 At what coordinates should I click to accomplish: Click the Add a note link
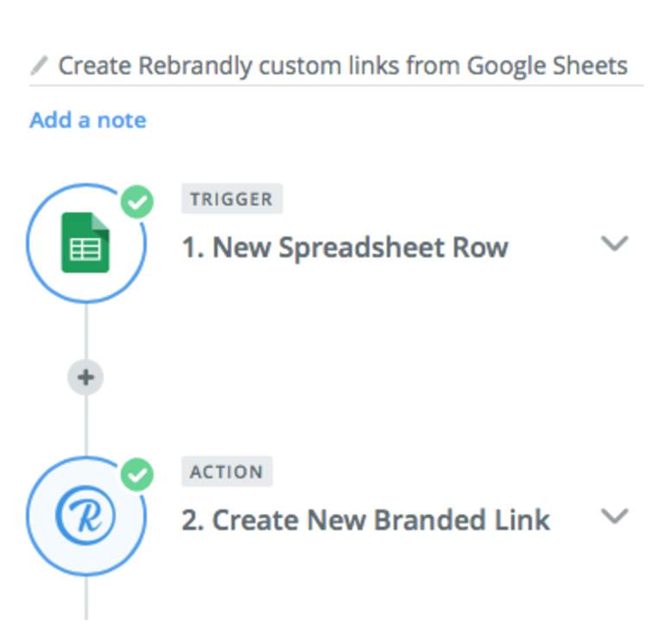(88, 120)
